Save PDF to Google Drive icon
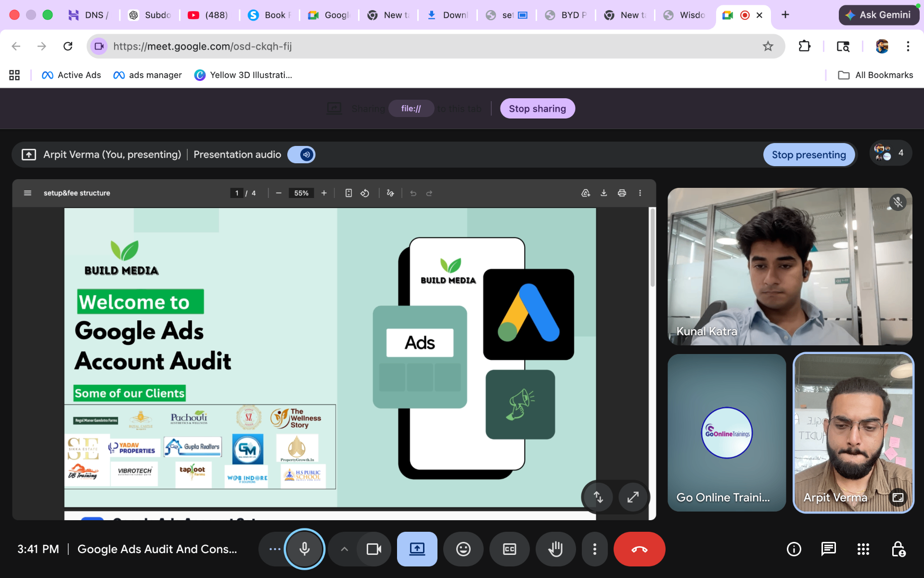This screenshot has height=578, width=924. click(586, 193)
